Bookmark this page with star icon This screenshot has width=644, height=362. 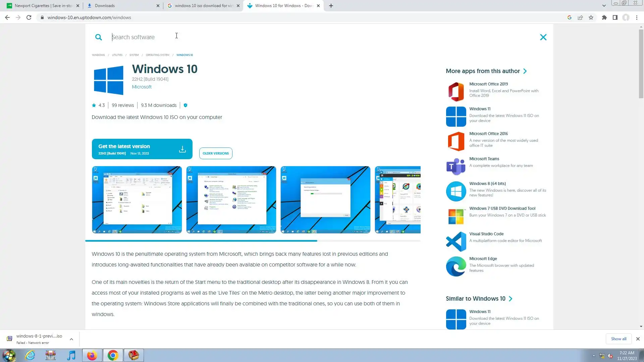(591, 17)
